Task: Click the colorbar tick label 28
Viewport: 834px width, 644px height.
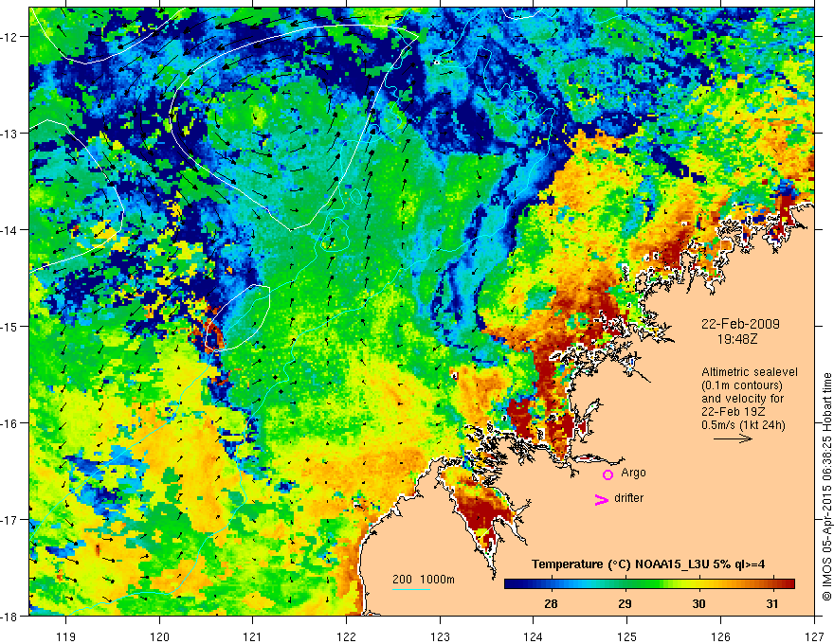Action: point(551,603)
